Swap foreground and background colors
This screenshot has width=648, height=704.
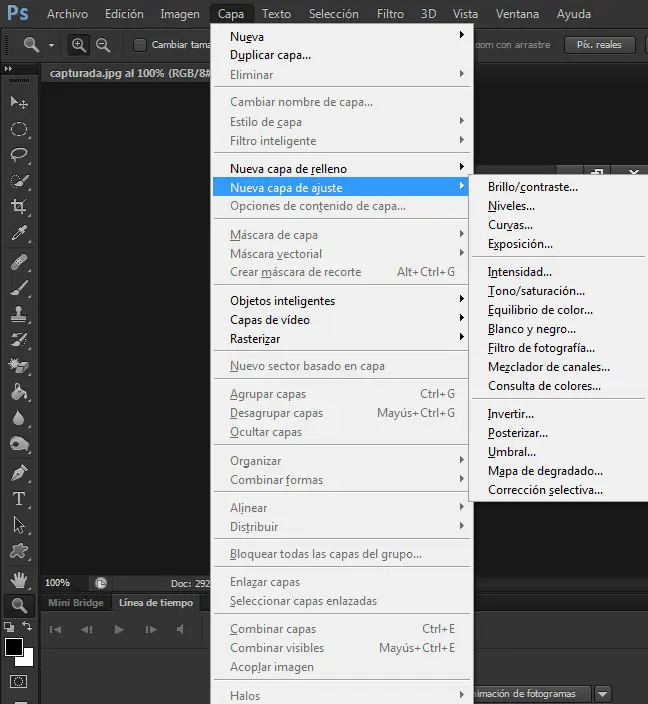(x=27, y=626)
